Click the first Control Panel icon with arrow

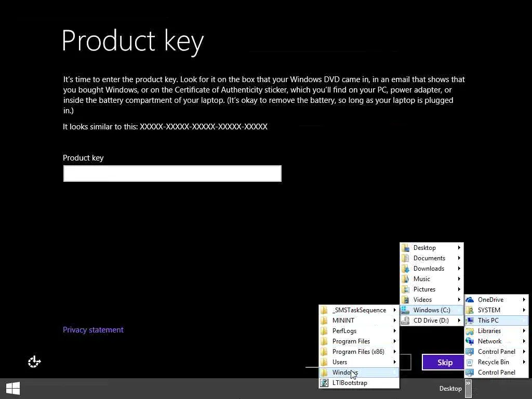tap(470, 352)
